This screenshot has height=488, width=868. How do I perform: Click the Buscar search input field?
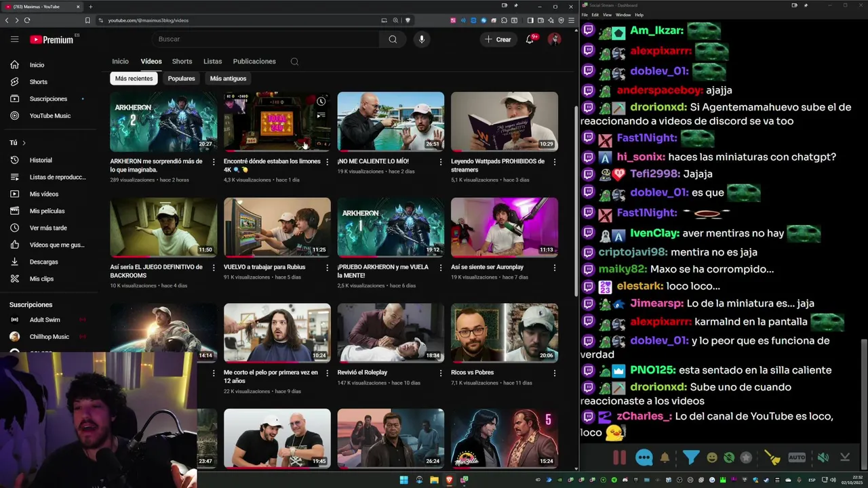(266, 39)
